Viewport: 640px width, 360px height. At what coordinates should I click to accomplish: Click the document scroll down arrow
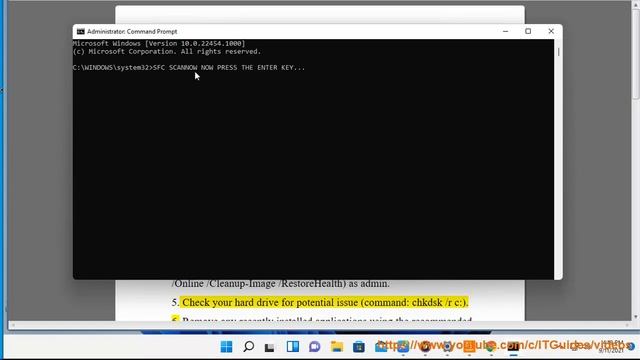[636, 317]
